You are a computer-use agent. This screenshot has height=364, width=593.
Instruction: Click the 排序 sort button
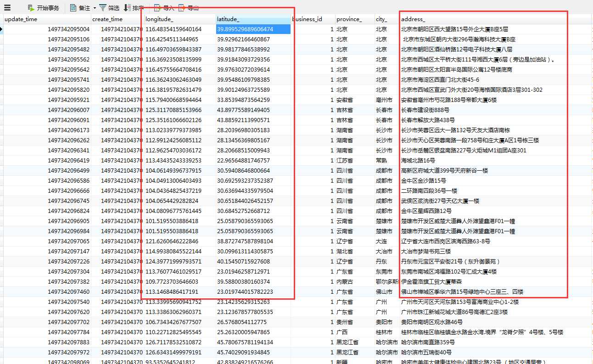(134, 8)
